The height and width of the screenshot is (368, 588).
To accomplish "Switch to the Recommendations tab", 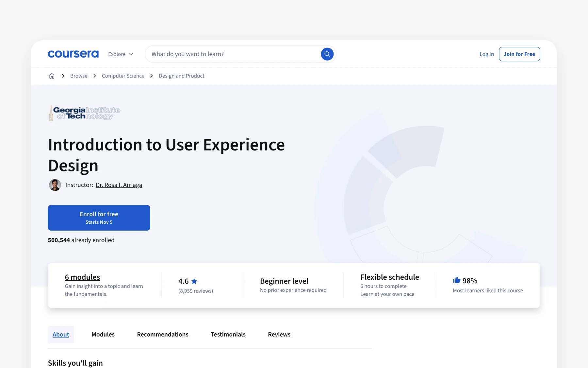I will tap(163, 334).
